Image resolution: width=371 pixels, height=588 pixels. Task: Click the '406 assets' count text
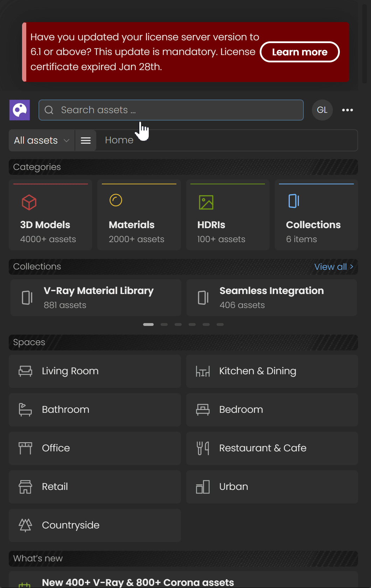(242, 305)
